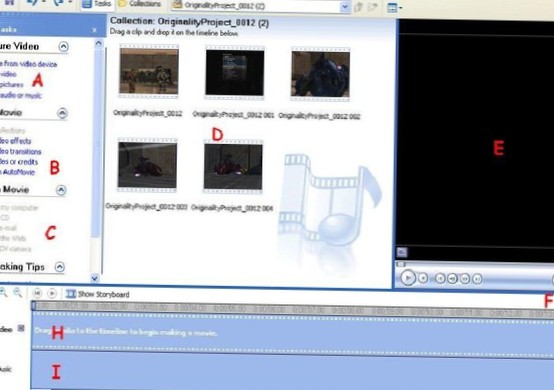Show the Tasks pane via toolbar button

pos(96,4)
